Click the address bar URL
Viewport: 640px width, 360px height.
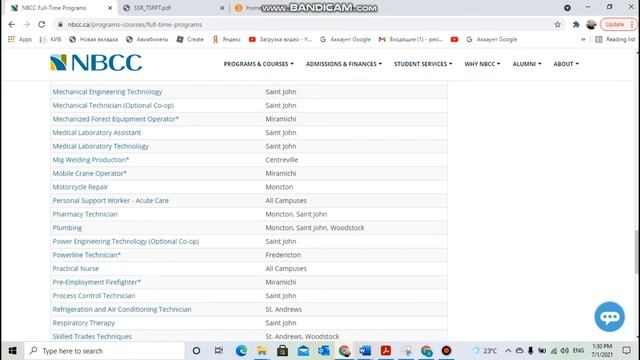coord(135,24)
